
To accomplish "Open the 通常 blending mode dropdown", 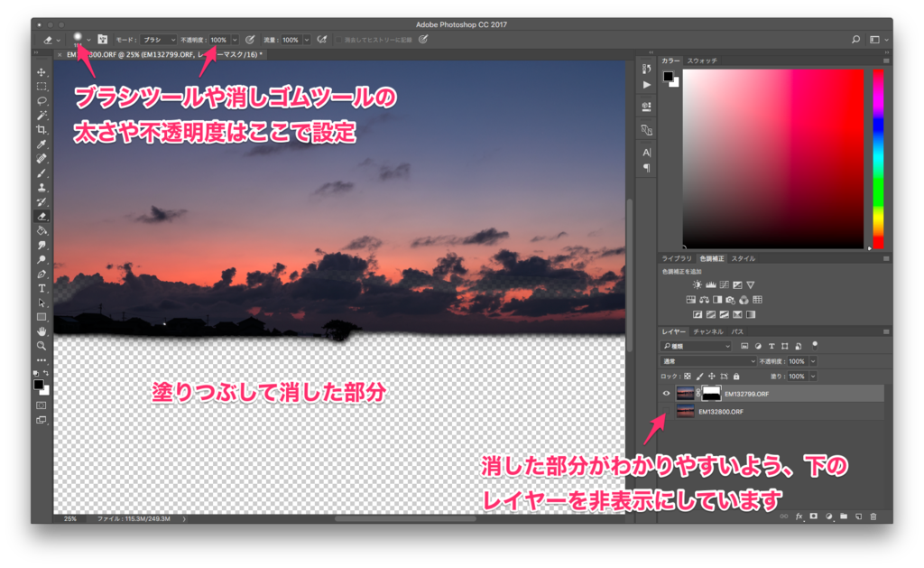I will 707,360.
